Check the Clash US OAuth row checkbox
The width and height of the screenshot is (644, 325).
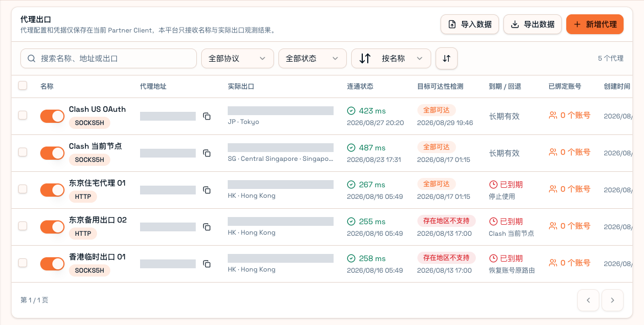[x=23, y=115]
